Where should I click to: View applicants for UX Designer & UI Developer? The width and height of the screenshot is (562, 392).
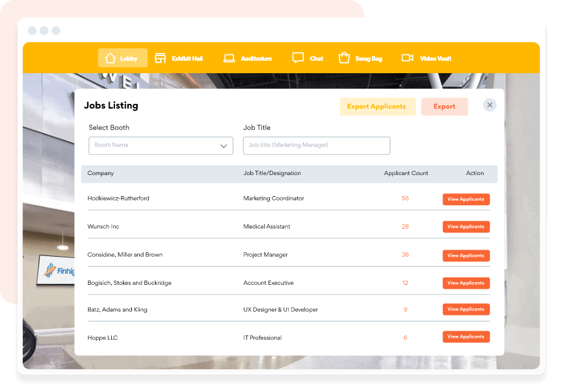pos(465,309)
